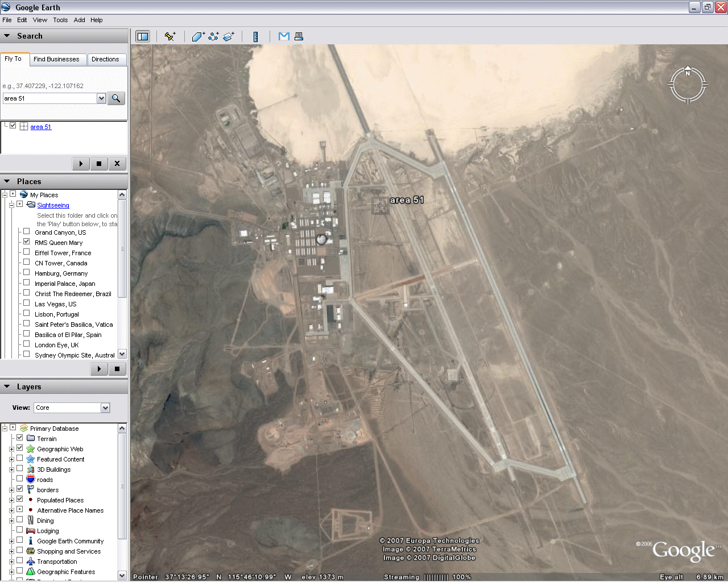The height and width of the screenshot is (582, 728).
Task: Check the Eiffel Tower, France checkbox
Action: [27, 252]
